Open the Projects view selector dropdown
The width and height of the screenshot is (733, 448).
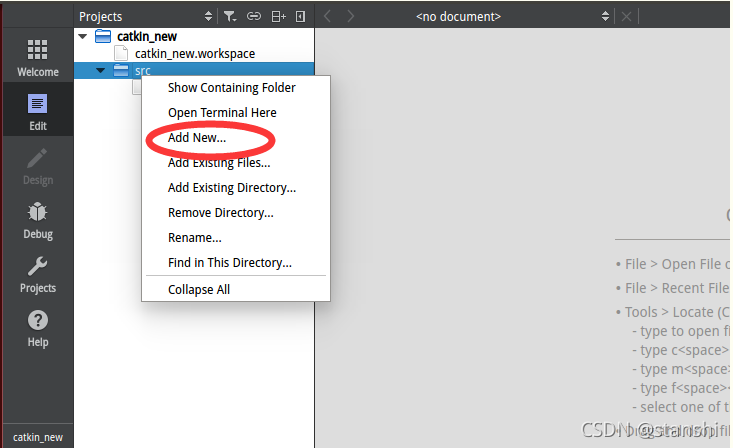[145, 17]
